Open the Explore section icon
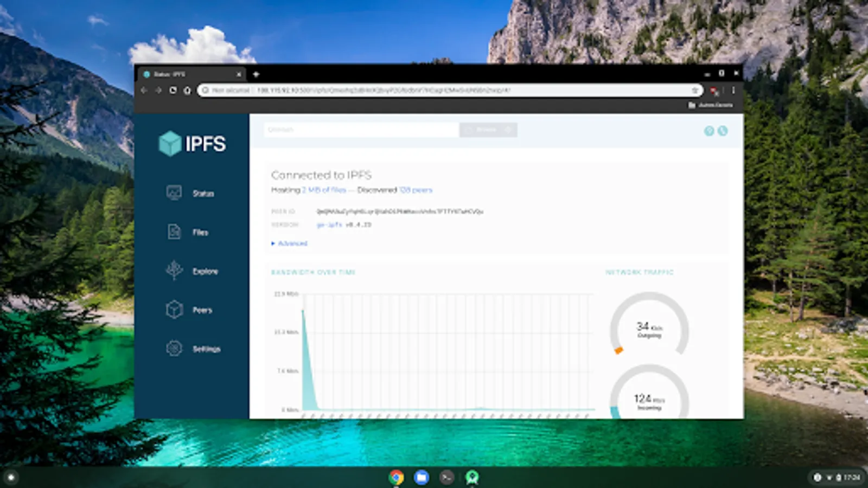 (174, 271)
